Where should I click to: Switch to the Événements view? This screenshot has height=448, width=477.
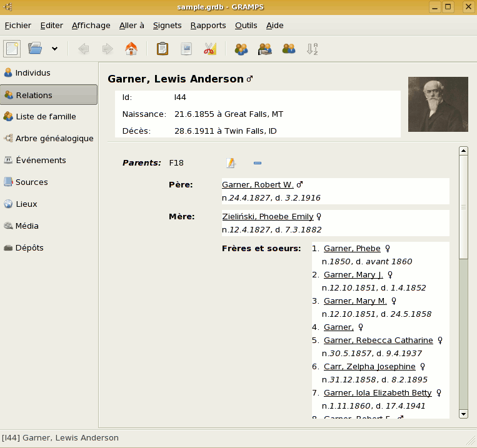pyautogui.click(x=40, y=160)
